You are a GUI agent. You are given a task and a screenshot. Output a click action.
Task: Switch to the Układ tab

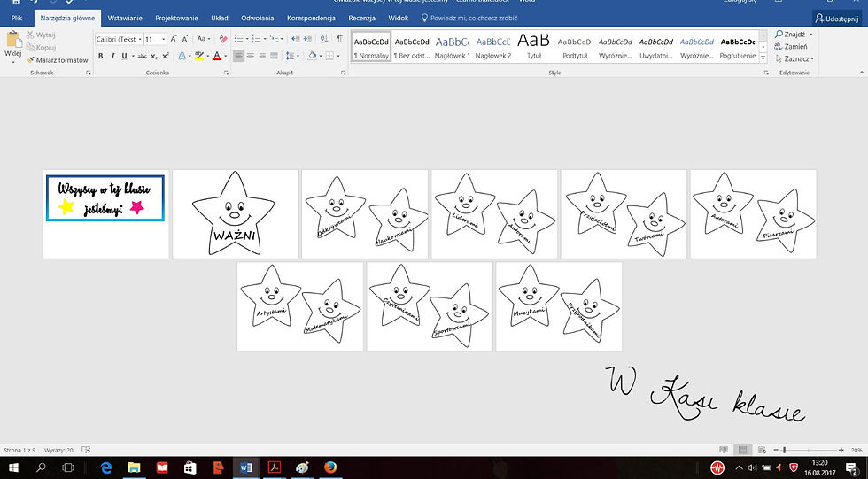click(220, 18)
